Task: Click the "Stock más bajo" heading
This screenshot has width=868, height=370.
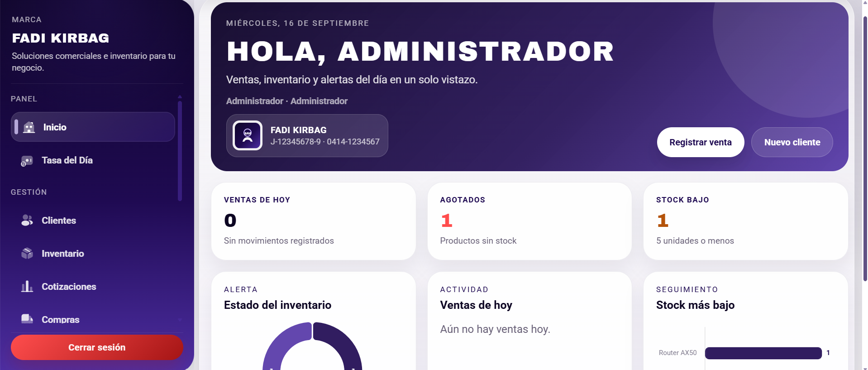Action: (x=696, y=305)
